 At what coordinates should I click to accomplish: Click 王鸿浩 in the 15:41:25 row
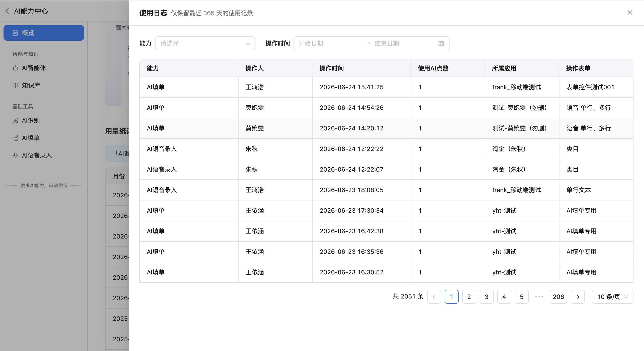pyautogui.click(x=255, y=87)
